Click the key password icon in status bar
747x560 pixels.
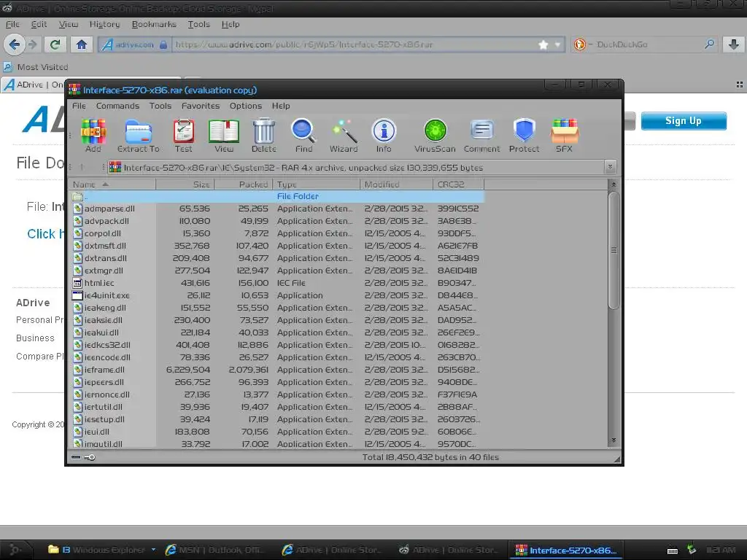click(90, 457)
